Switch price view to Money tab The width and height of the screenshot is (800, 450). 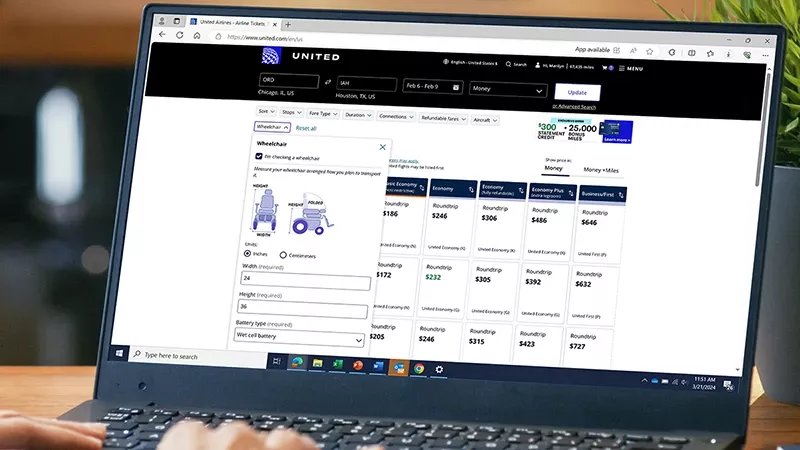(x=554, y=168)
